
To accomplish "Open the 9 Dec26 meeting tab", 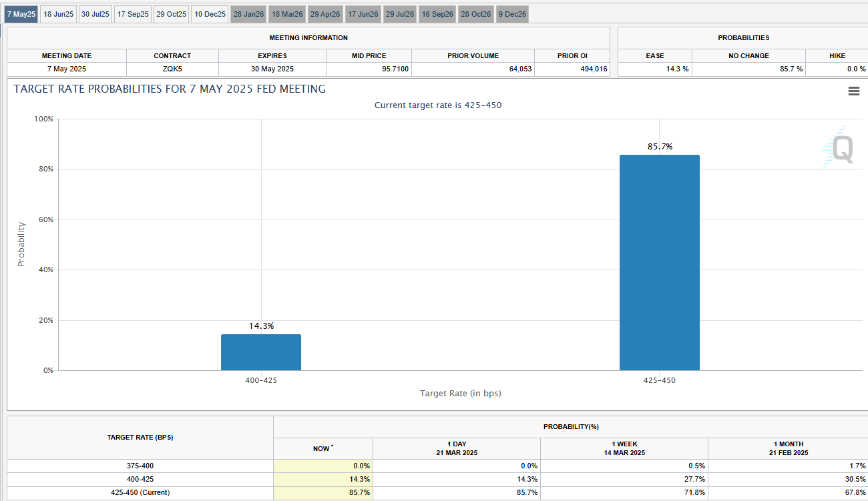I will click(512, 14).
